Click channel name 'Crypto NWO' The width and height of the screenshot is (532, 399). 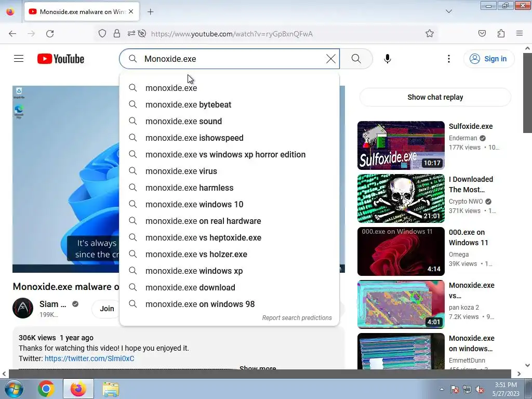[465, 201]
